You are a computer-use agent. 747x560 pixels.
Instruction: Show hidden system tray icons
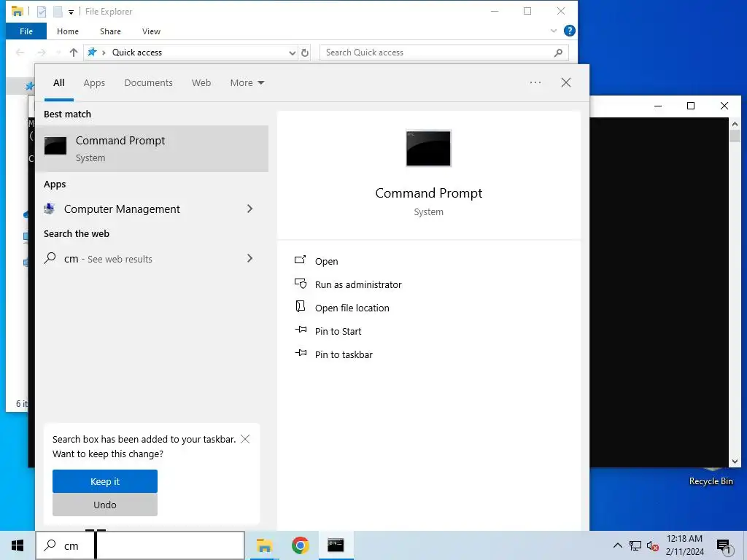[x=617, y=545]
